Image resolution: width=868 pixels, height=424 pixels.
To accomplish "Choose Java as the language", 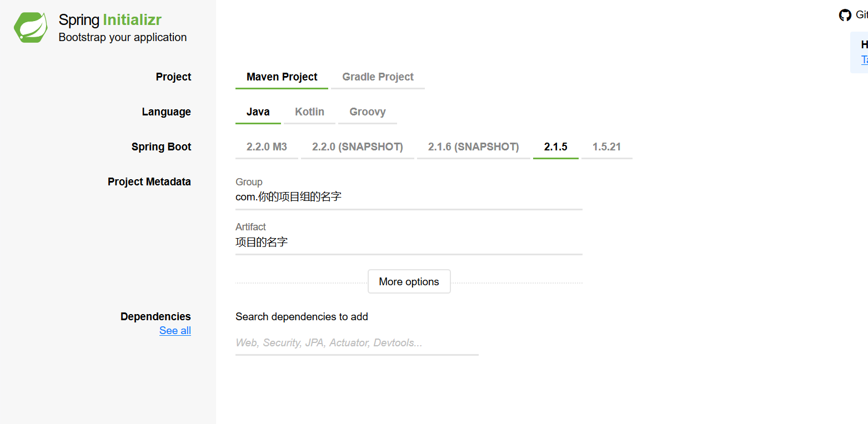I will [258, 112].
